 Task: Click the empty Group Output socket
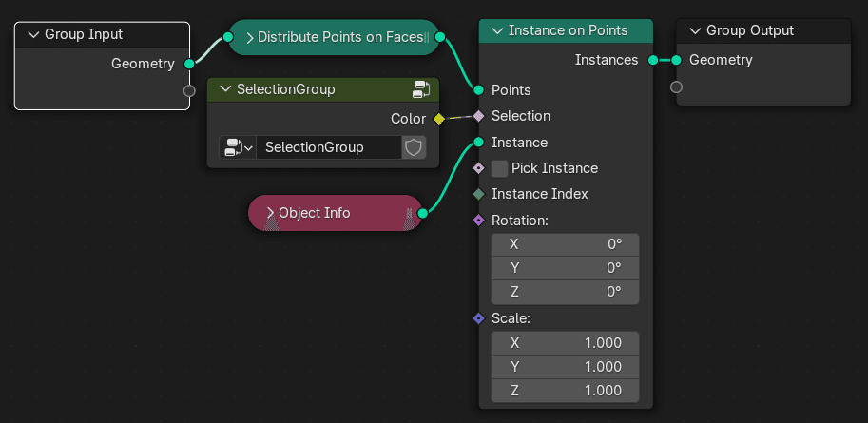[676, 87]
